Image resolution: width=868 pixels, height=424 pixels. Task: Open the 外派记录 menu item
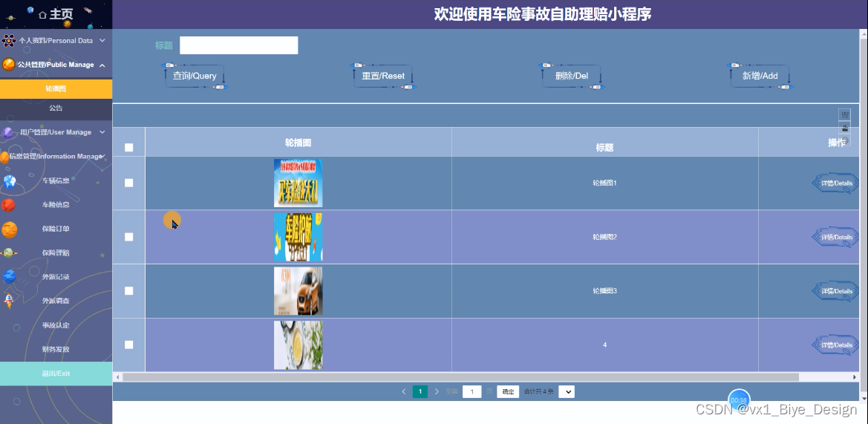tap(56, 277)
